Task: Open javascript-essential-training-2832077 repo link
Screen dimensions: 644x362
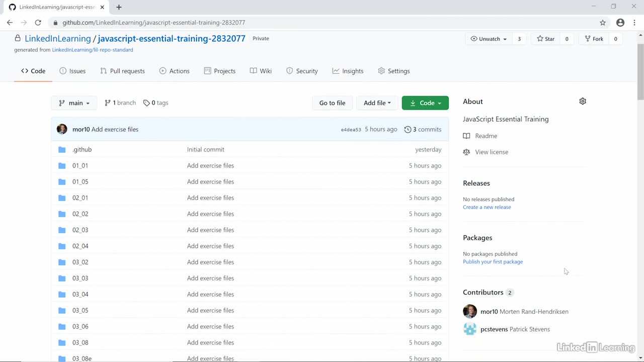Action: coord(172,38)
